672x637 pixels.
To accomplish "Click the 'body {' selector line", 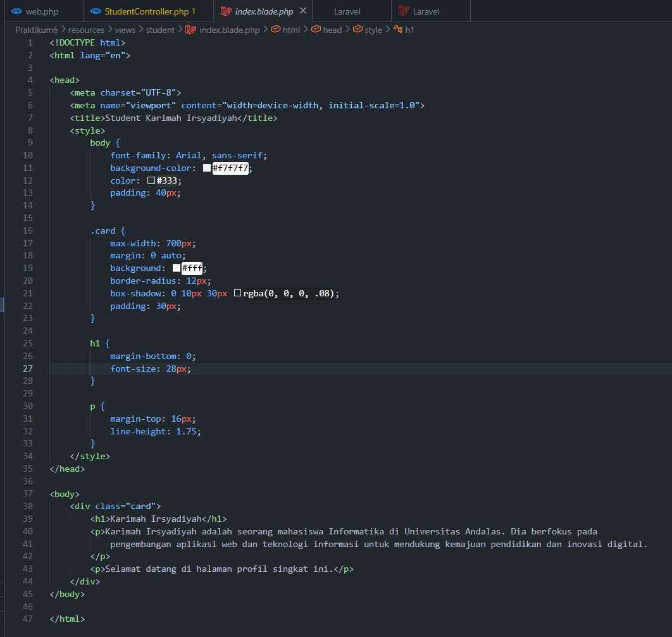I will [105, 142].
